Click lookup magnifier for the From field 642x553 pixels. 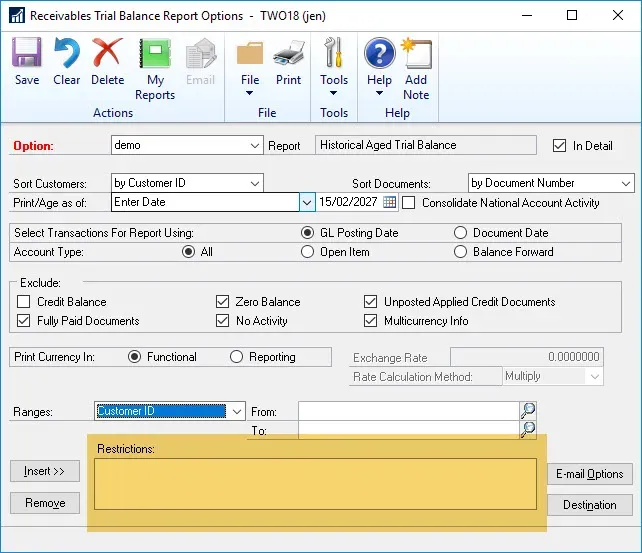pos(528,411)
